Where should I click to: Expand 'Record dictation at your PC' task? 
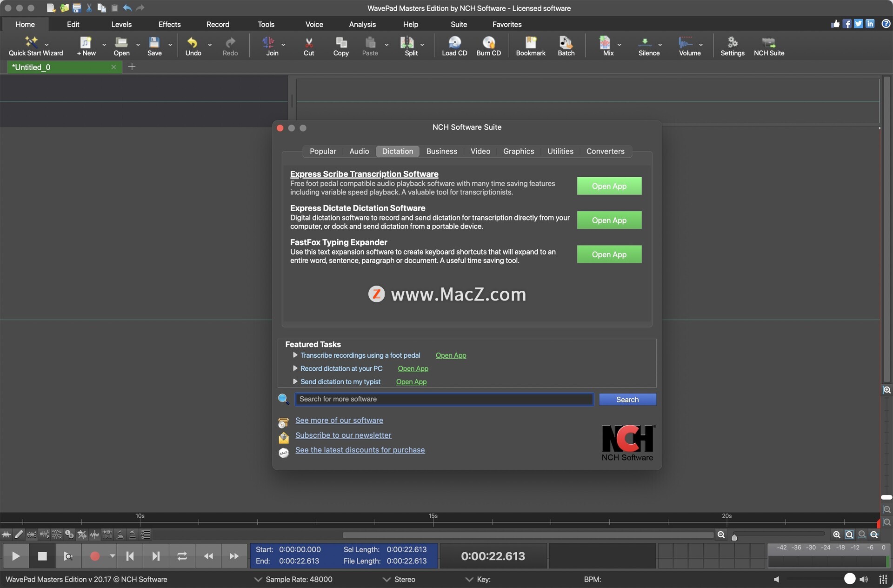tap(295, 368)
